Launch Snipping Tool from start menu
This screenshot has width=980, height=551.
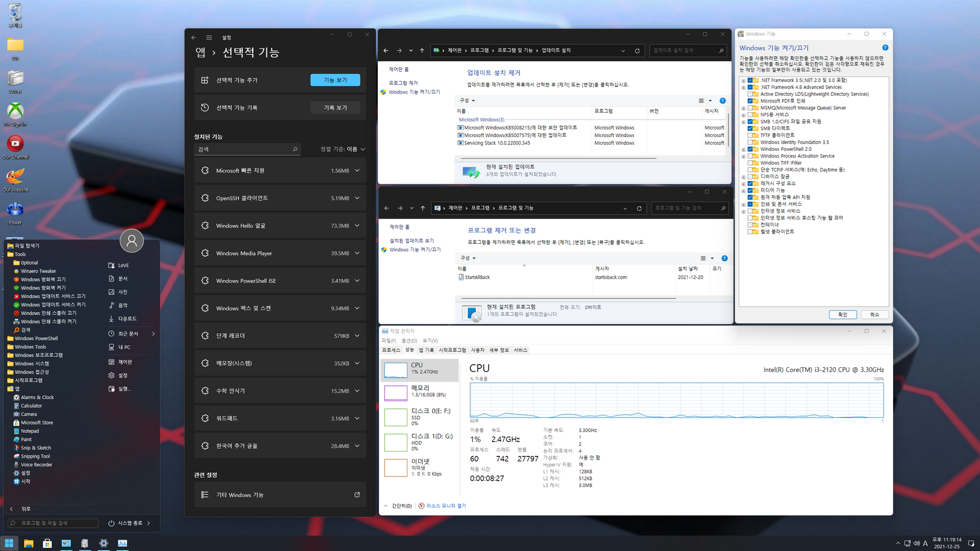click(31, 456)
